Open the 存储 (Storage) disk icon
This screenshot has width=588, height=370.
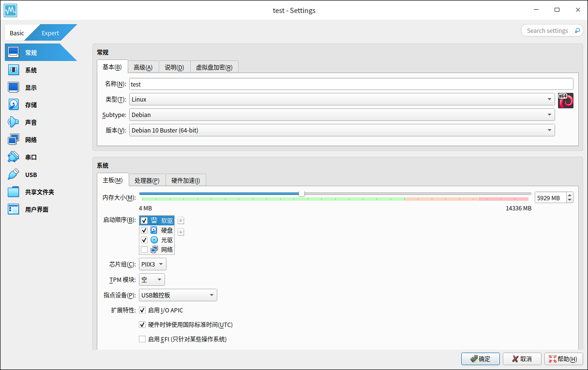(x=14, y=105)
